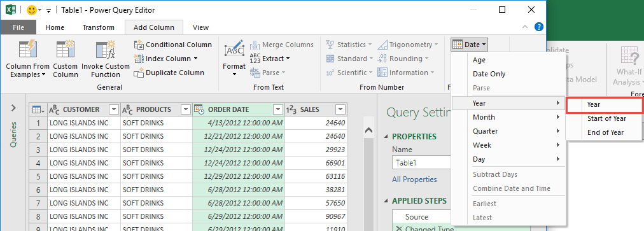Screen dimensions: 644x231
Task: Open the CUSTOMER column filter dropdown
Action: click(114, 109)
